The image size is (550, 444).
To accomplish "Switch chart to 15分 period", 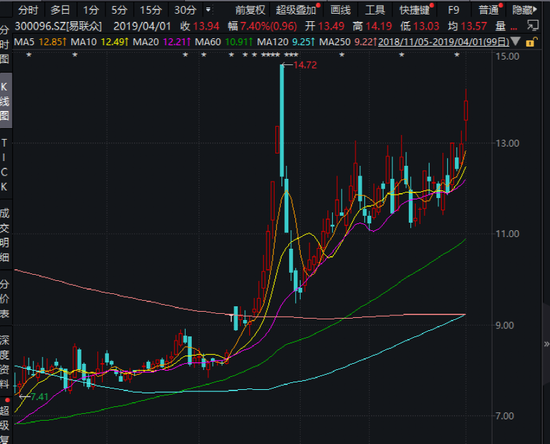I will [151, 10].
